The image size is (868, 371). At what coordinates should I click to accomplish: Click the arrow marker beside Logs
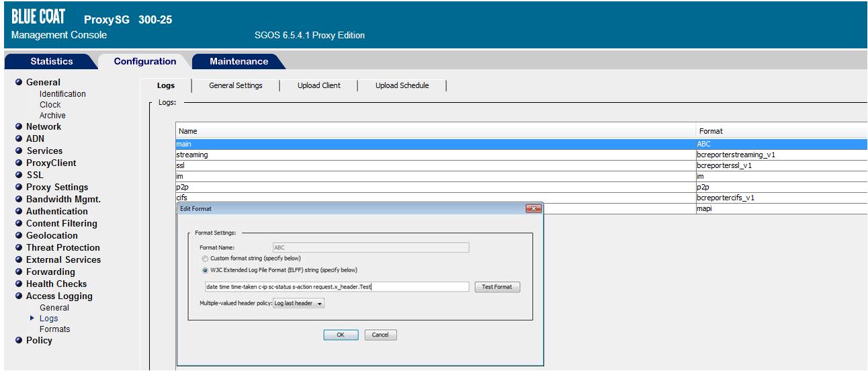(33, 319)
